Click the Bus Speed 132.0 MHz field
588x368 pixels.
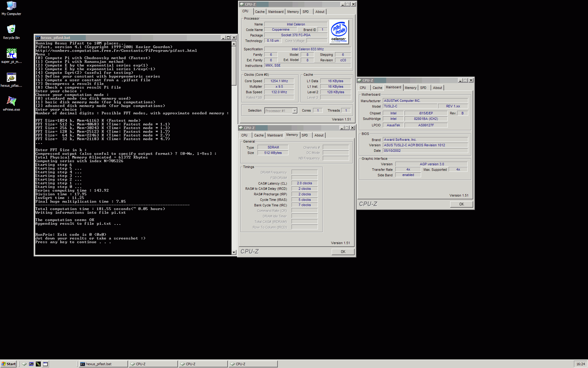[279, 92]
